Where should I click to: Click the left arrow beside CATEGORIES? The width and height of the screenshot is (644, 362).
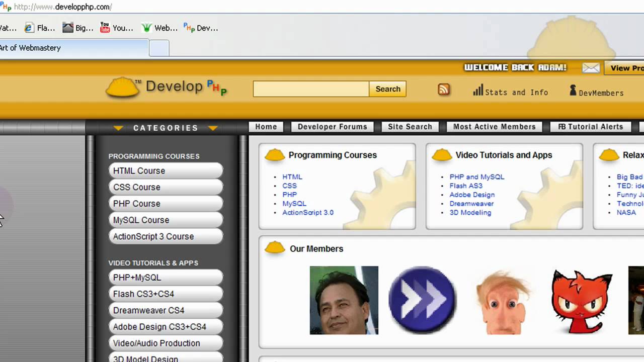(118, 128)
